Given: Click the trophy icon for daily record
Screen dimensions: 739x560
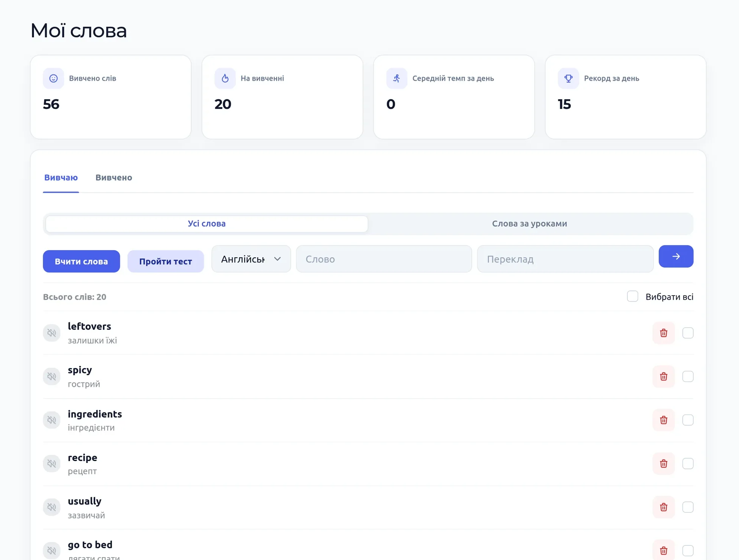Looking at the screenshot, I should [568, 78].
